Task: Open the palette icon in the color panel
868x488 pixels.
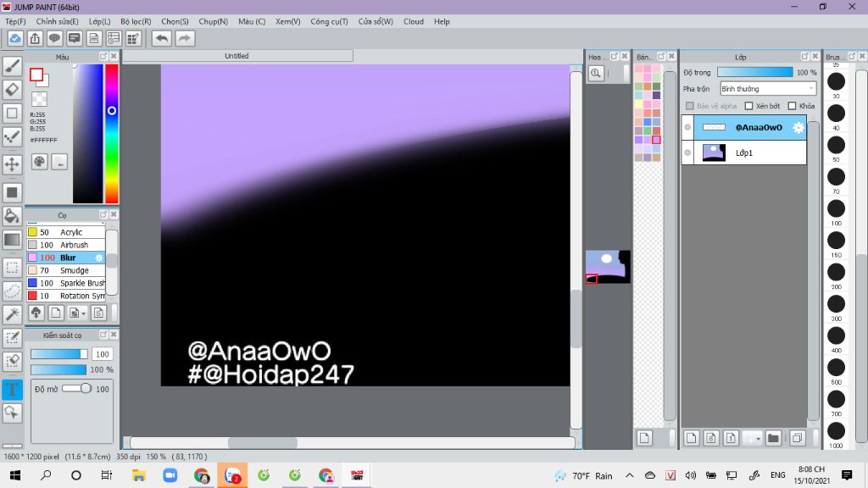Action: pos(39,162)
